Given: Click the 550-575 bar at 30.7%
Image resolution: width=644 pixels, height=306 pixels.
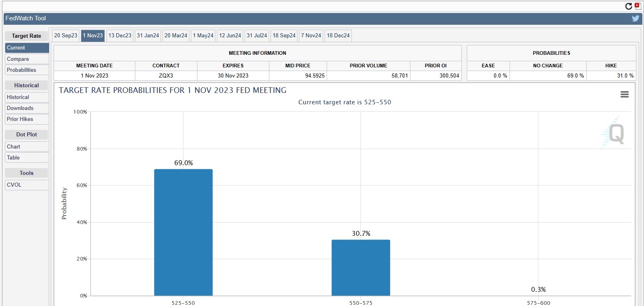Looking at the screenshot, I should click(x=361, y=267).
